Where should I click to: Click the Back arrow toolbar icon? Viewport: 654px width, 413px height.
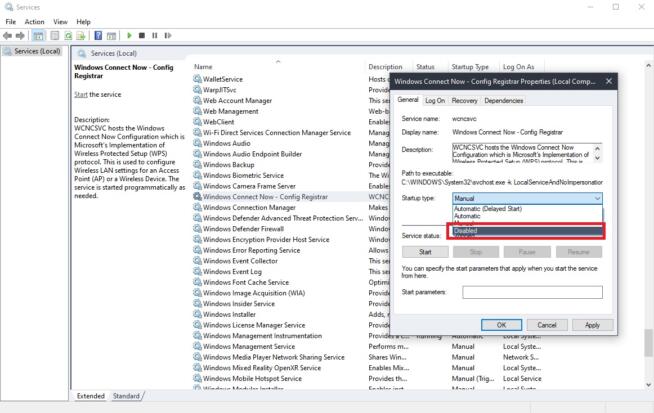point(8,36)
